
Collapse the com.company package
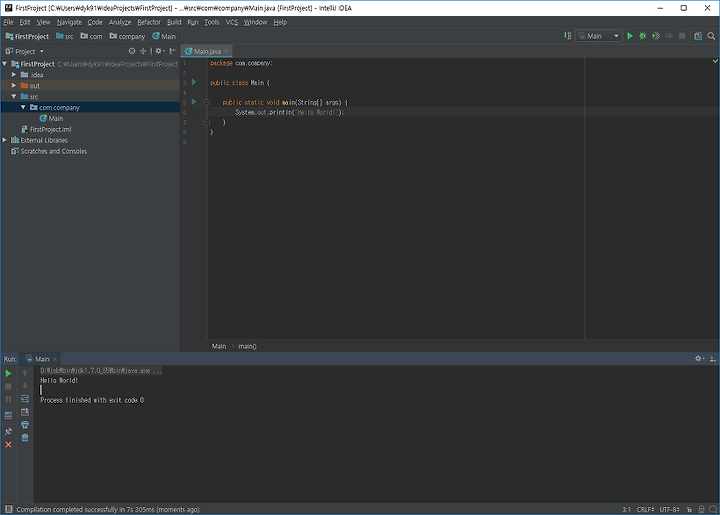(x=23, y=107)
